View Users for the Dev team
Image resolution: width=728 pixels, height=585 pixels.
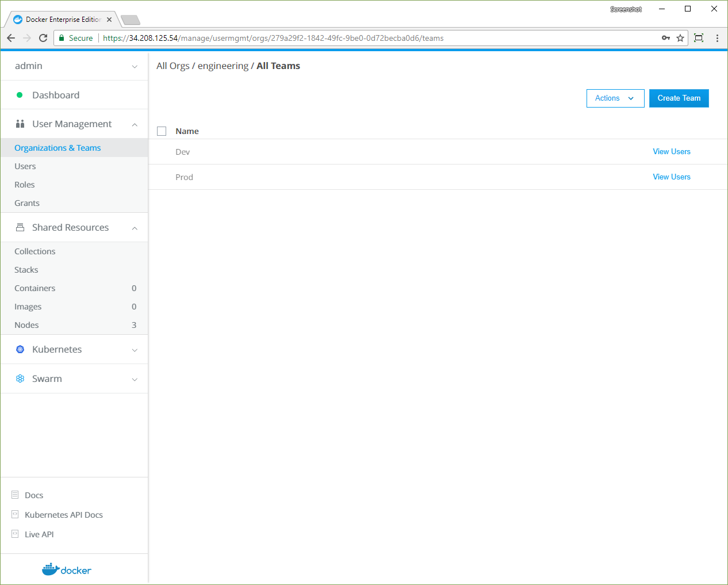(x=671, y=152)
